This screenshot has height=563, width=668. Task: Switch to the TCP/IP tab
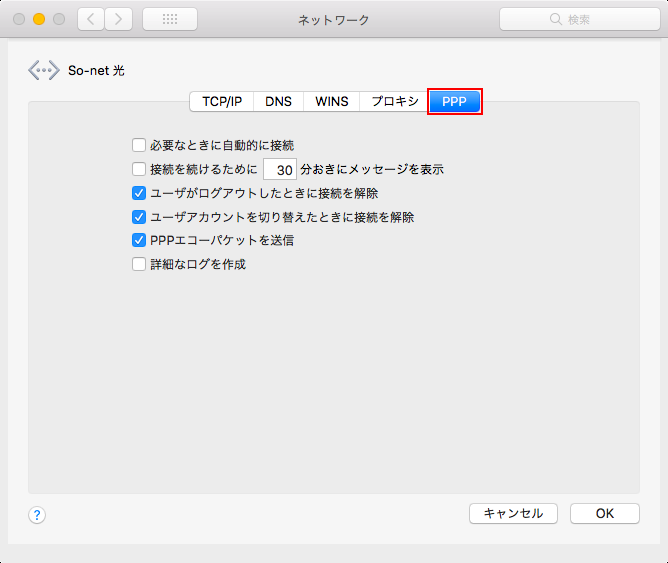point(222,101)
